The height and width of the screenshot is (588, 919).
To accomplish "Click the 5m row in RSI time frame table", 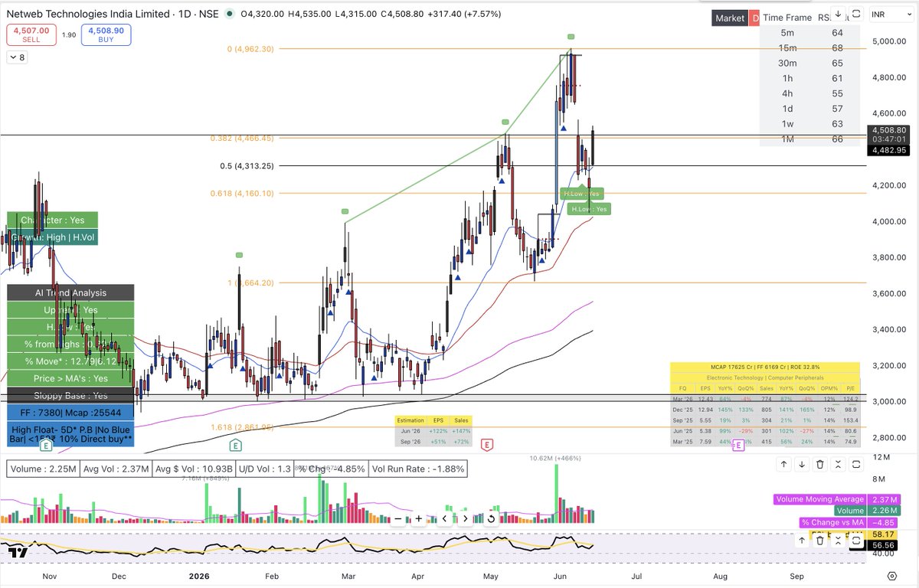I will tap(810, 33).
